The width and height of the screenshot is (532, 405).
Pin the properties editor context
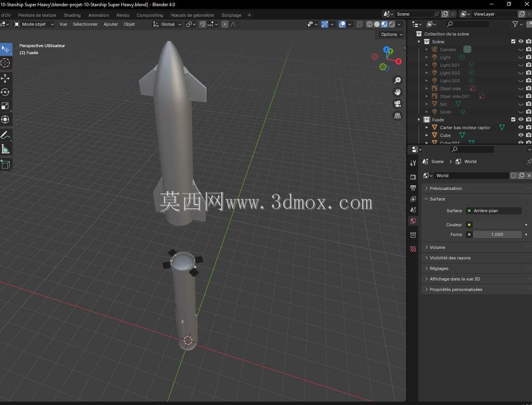(x=529, y=162)
